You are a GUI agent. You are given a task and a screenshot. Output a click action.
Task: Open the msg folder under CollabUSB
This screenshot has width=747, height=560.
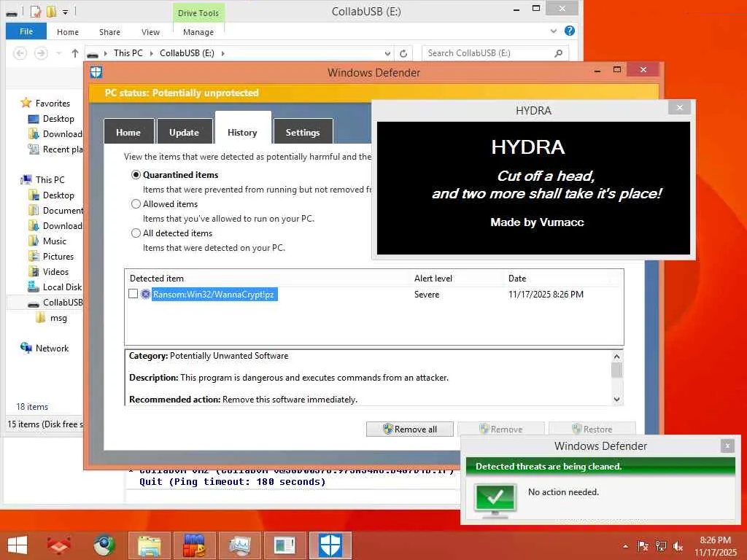[58, 318]
